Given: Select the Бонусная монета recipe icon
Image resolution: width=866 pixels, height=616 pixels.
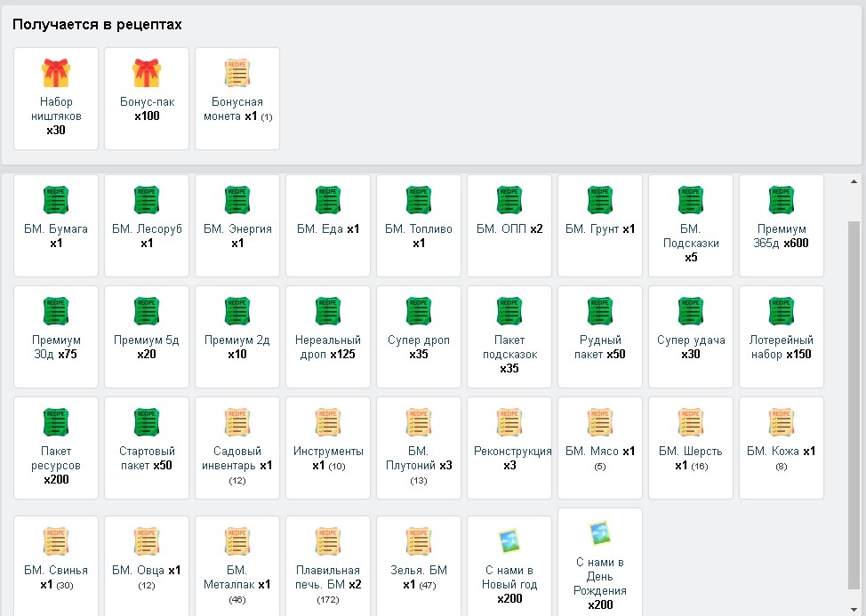Looking at the screenshot, I should point(237,73).
